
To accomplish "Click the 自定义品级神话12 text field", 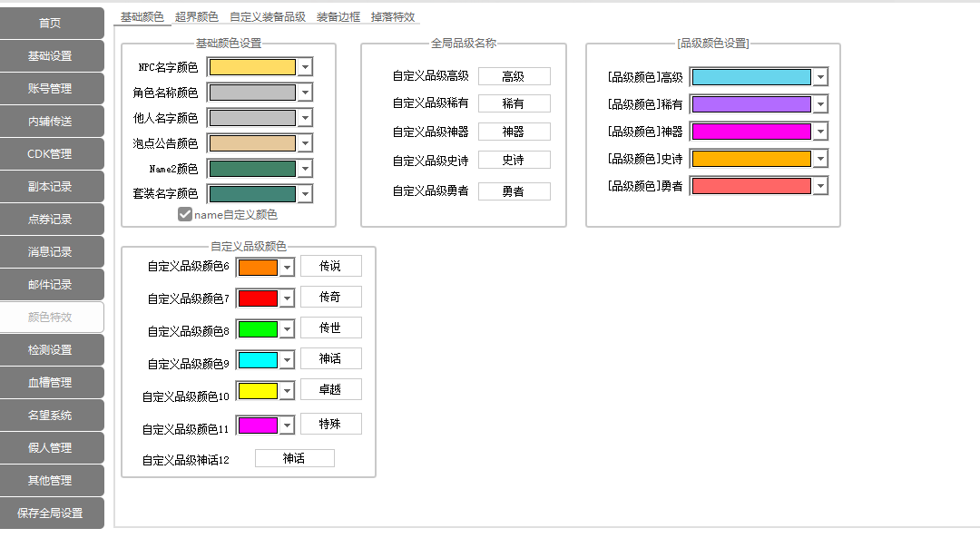I will coord(294,459).
